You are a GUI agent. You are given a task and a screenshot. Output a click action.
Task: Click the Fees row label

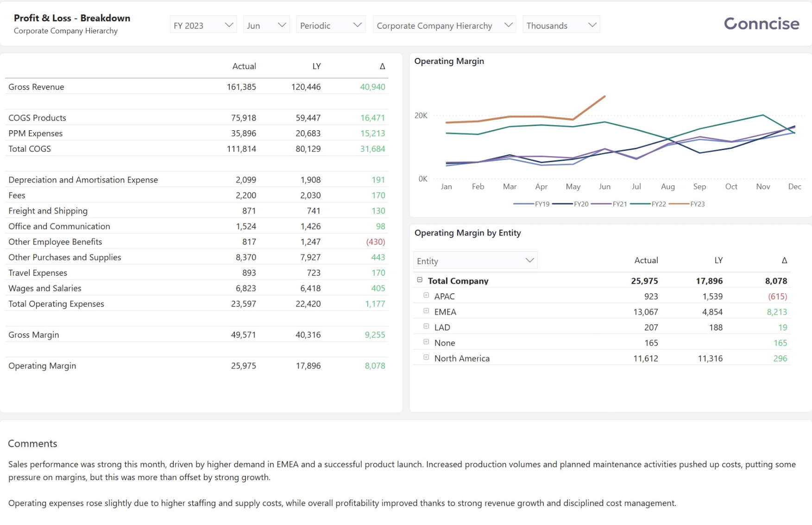point(17,195)
